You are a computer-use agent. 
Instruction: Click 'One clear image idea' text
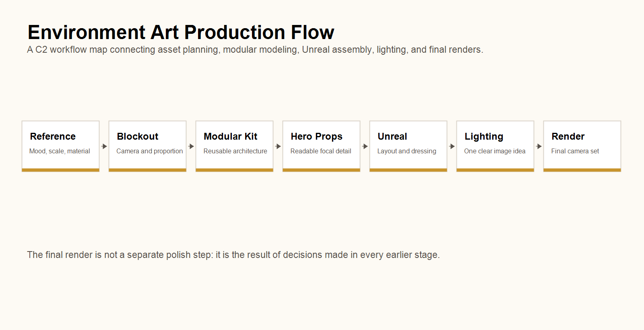[495, 151]
